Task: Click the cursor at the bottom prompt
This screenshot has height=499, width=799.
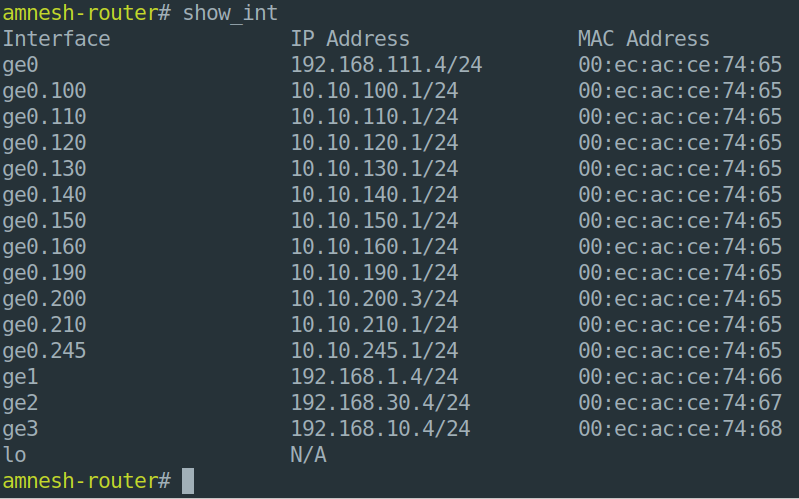Action: pos(188,481)
